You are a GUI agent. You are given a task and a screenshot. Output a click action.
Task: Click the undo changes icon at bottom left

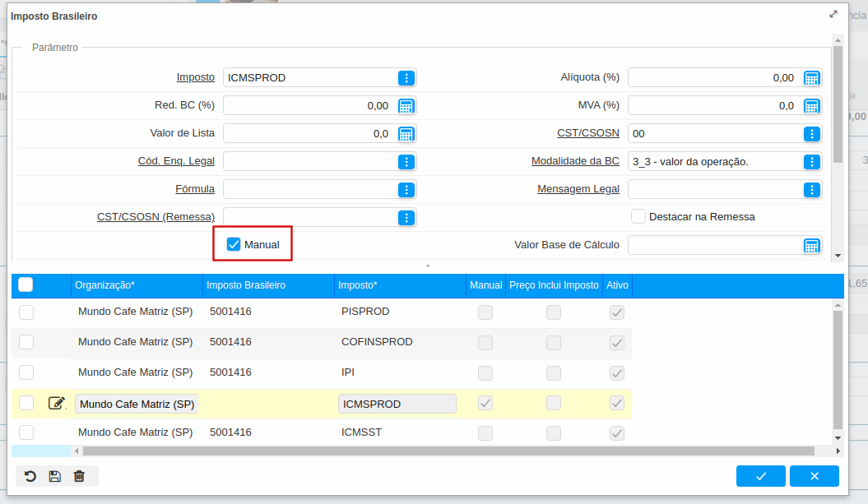[30, 476]
